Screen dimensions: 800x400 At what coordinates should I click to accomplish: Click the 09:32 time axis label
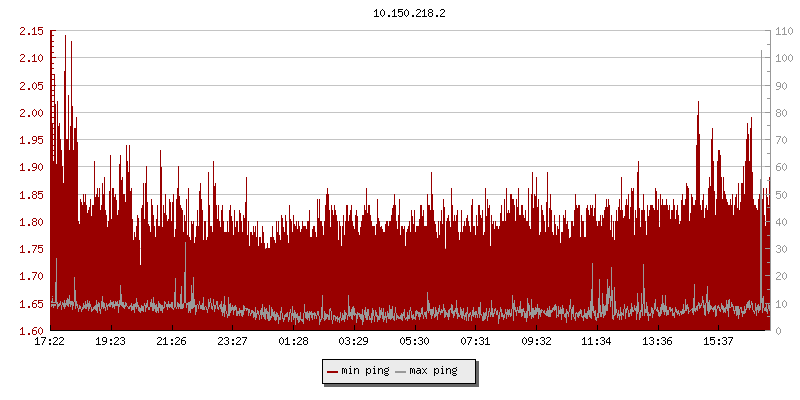[536, 341]
